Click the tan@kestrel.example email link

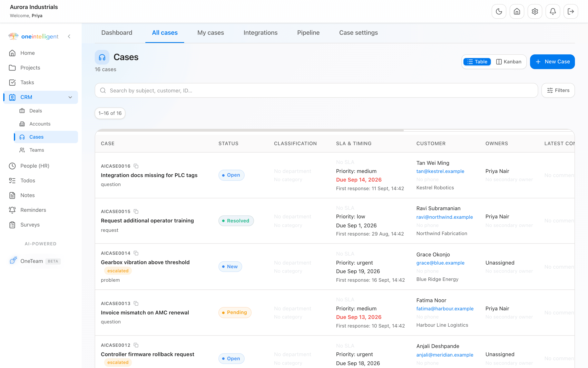pos(440,171)
